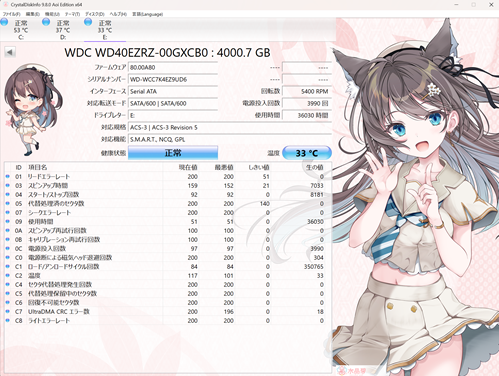Viewport: 499px width, 376px height.
Task: Click status dot for row C1 ロード/アンロードサイクル回数
Action: 8,266
